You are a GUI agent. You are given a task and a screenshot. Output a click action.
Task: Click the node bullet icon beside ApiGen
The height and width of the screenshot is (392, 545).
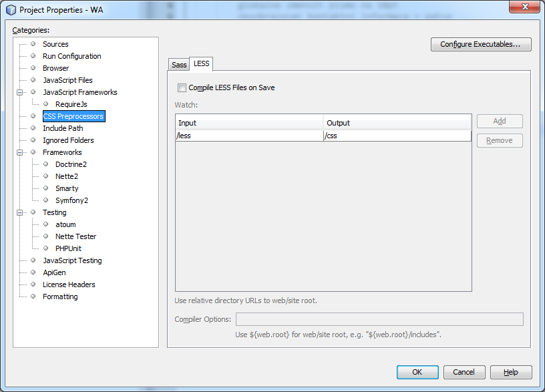click(33, 272)
